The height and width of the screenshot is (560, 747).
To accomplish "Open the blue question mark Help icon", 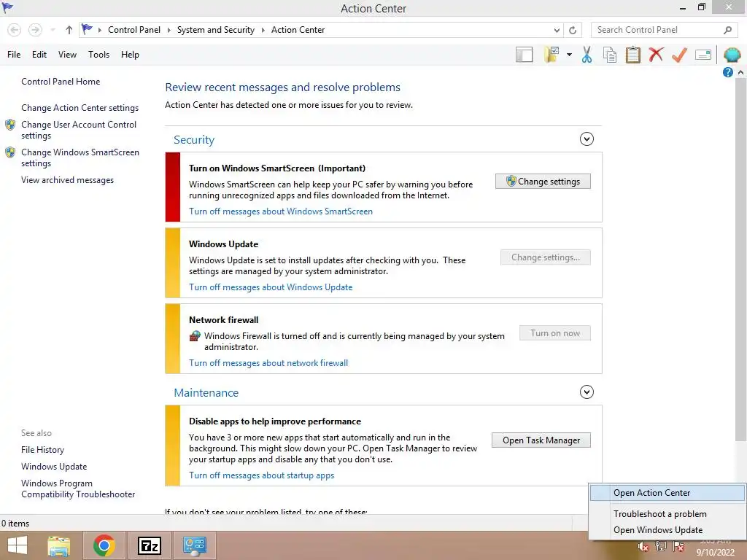I will click(727, 72).
